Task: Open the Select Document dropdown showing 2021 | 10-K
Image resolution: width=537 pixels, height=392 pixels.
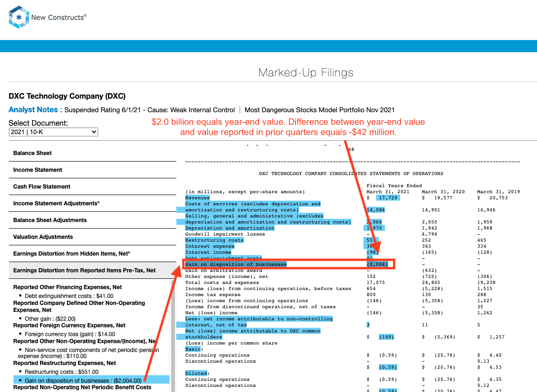Action: coord(54,132)
